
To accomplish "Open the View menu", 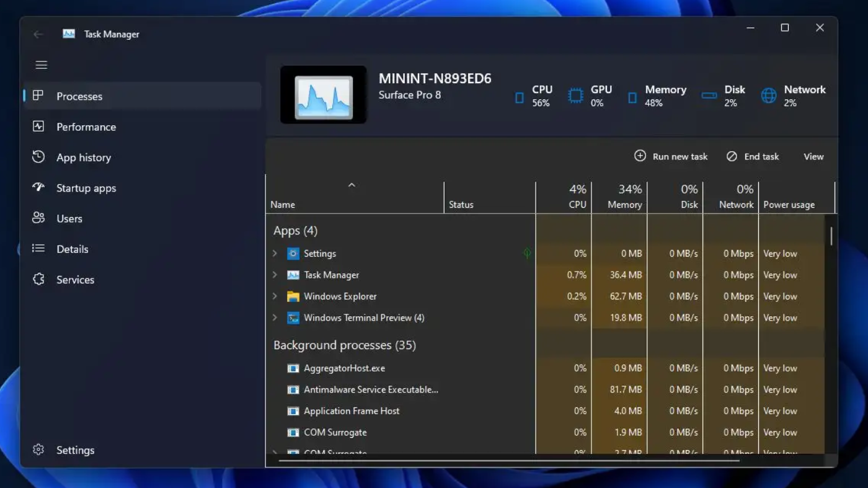I will 812,156.
